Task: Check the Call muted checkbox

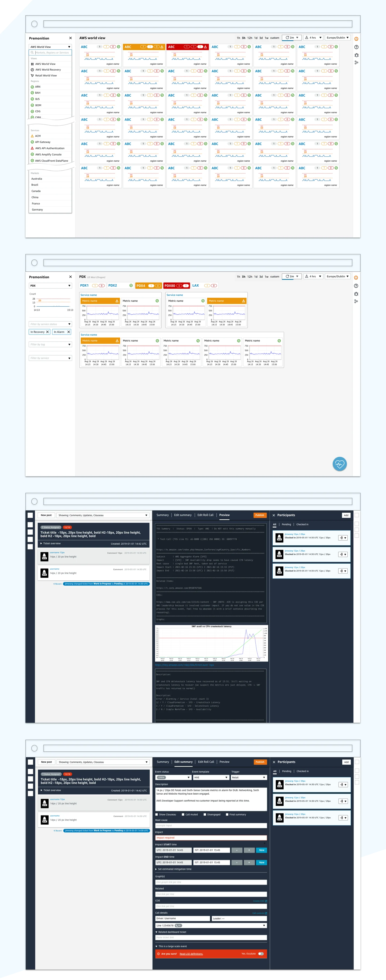Action: click(183, 814)
